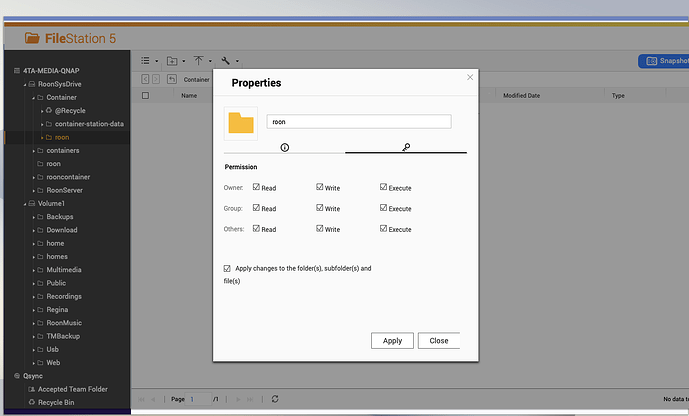The height and width of the screenshot is (416, 689).
Task: Collapse the RoonSysDrive tree node
Action: 25,84
